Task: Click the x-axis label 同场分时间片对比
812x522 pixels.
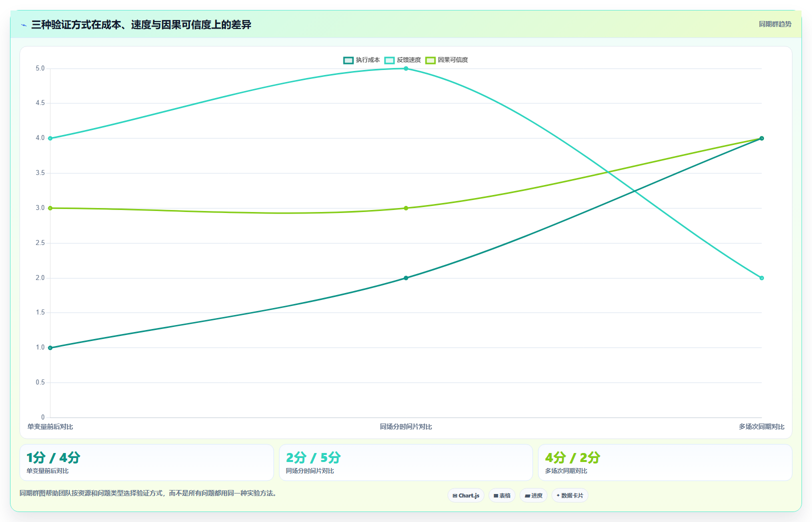Action: 406,426
